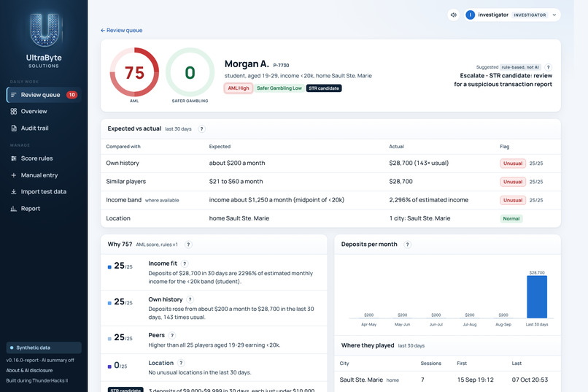Click the version text v0.16.0-report
This screenshot has width=588, height=392.
coord(22,361)
